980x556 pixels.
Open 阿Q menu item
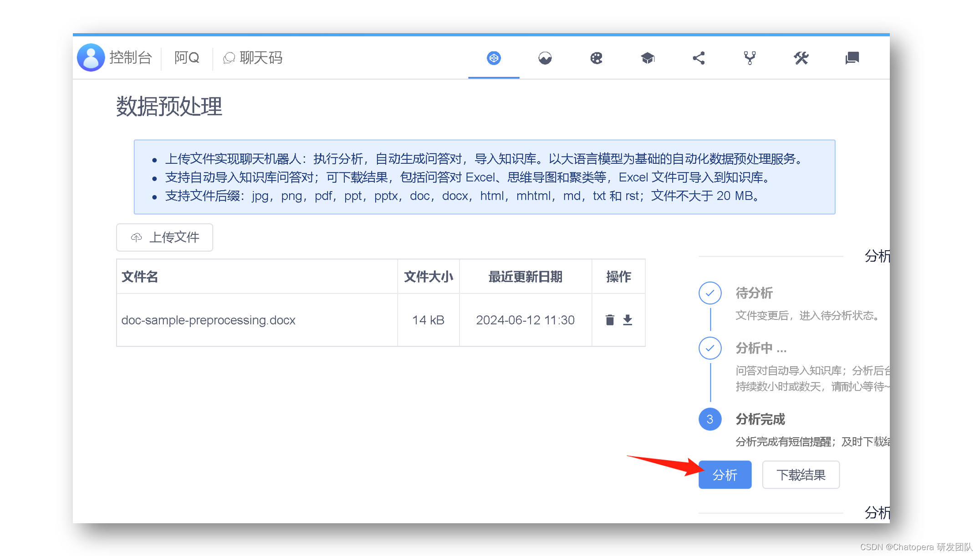pyautogui.click(x=187, y=58)
